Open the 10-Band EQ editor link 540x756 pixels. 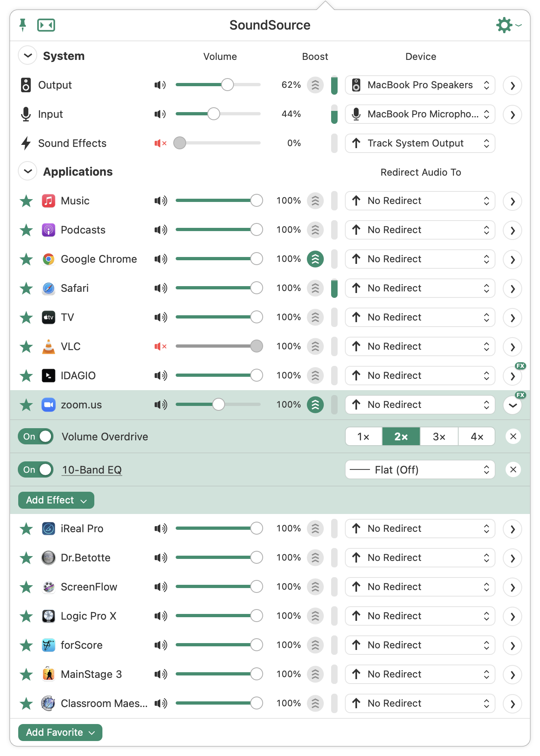[x=92, y=470]
